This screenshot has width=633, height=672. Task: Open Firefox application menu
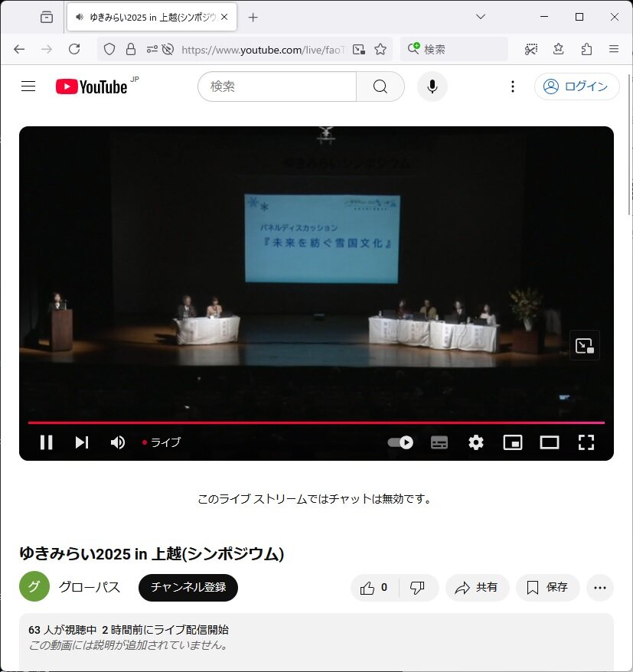tap(613, 49)
